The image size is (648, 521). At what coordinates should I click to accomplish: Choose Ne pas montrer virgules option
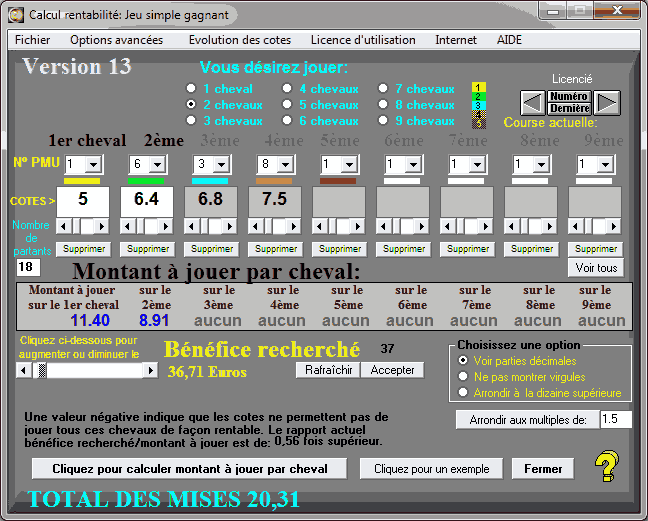tap(462, 377)
